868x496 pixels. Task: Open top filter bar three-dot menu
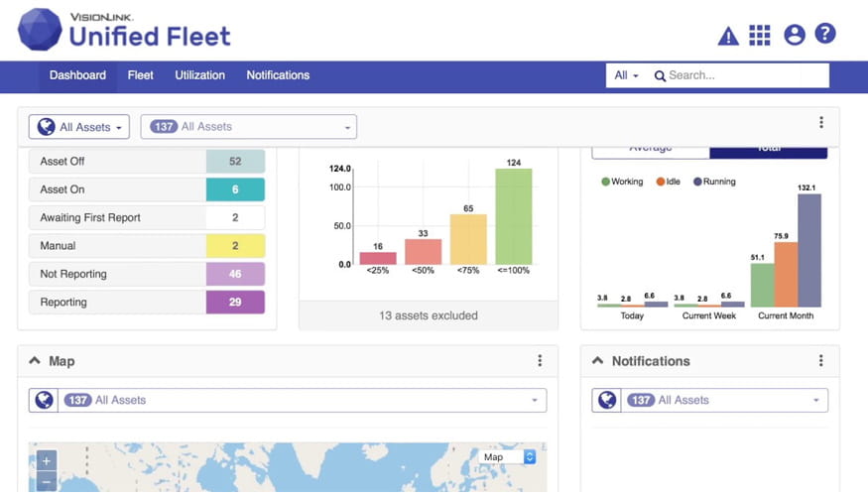(821, 122)
